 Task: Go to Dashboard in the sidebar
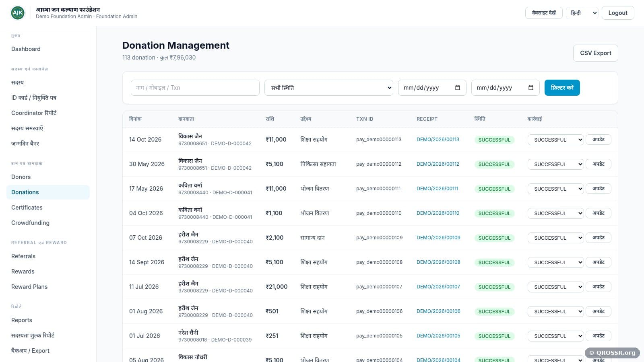pyautogui.click(x=26, y=49)
